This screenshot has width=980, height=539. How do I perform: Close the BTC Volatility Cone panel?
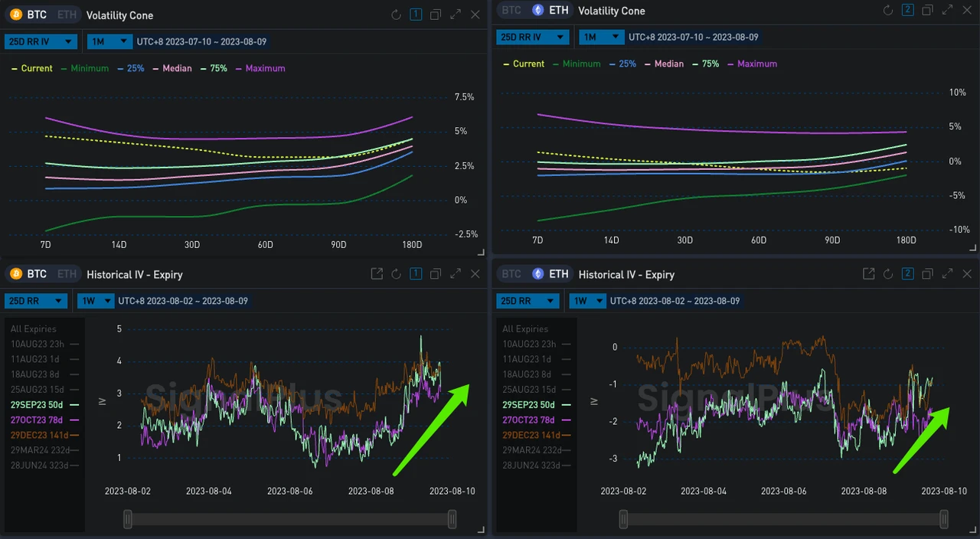(x=475, y=15)
